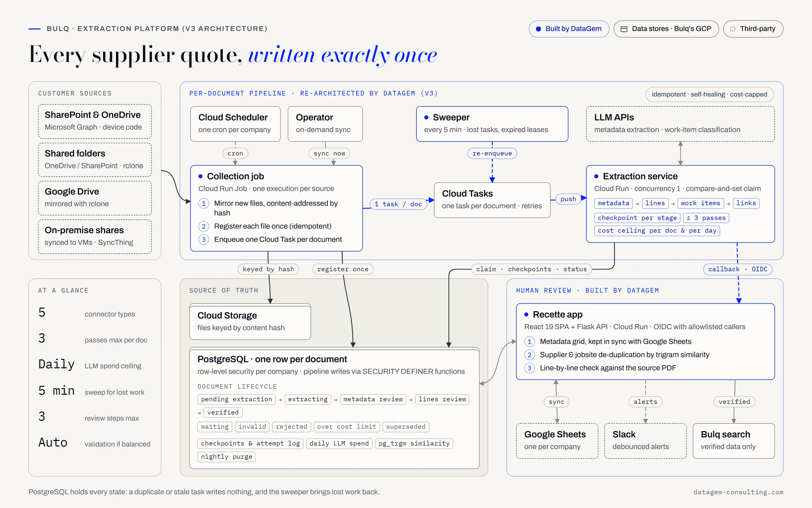Click the 'push' connector label

pos(568,199)
